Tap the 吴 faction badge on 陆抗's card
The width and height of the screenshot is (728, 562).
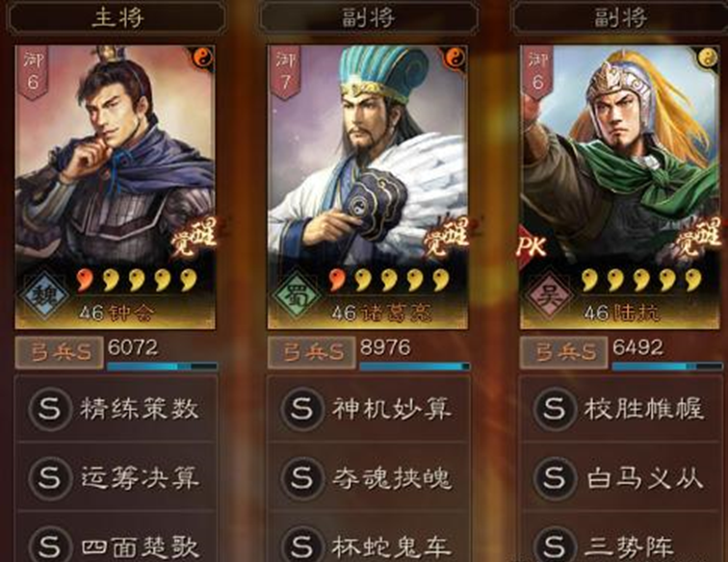click(x=548, y=295)
